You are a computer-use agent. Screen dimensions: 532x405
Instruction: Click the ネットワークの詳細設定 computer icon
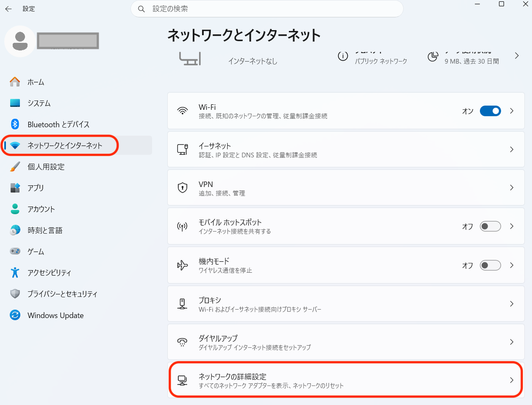point(183,380)
